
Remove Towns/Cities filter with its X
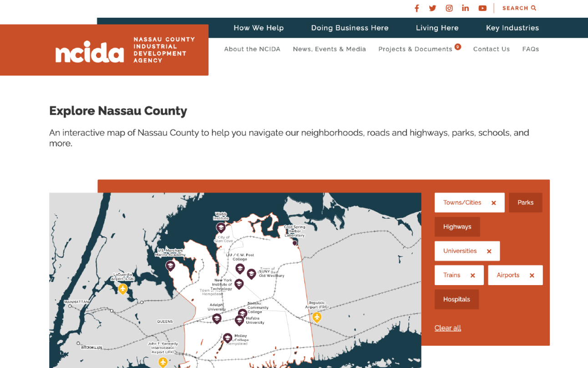(x=493, y=203)
